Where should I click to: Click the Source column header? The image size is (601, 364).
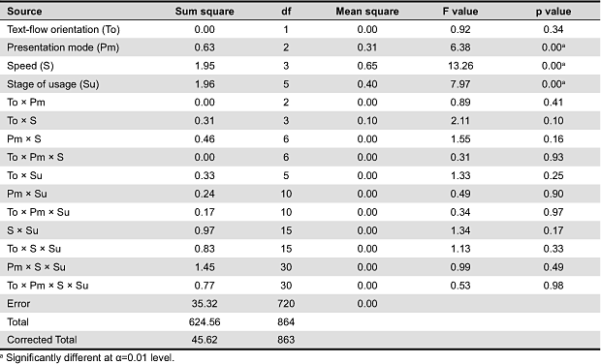tap(24, 11)
